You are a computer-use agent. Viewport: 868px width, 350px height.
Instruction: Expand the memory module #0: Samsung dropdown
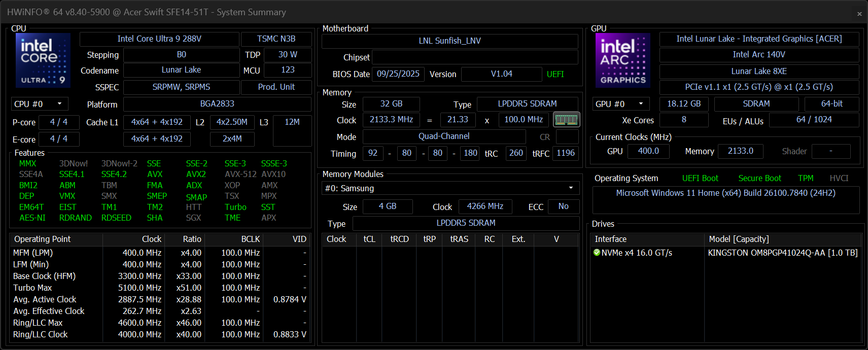(x=450, y=188)
